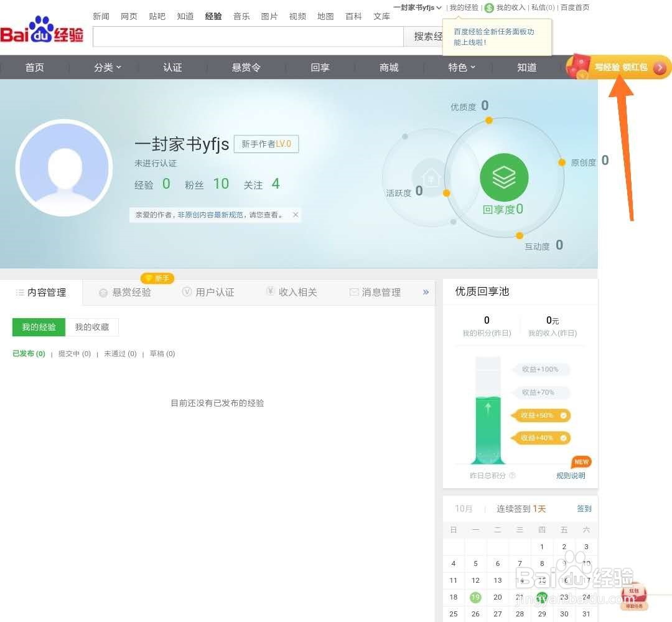Click the 新手 orange badge above tabs
The width and height of the screenshot is (672, 622).
click(157, 278)
